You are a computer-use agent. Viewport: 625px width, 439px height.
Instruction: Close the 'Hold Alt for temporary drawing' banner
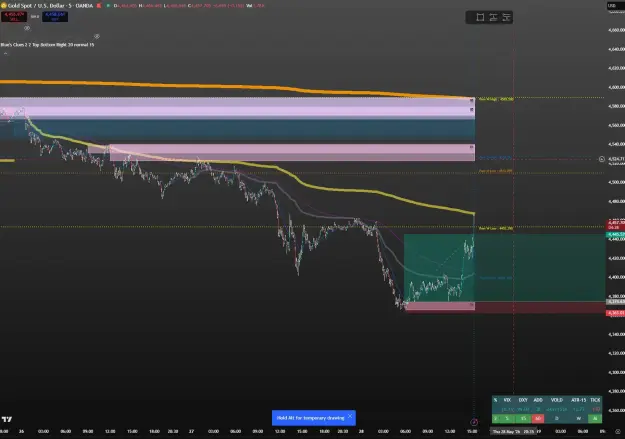click(350, 416)
